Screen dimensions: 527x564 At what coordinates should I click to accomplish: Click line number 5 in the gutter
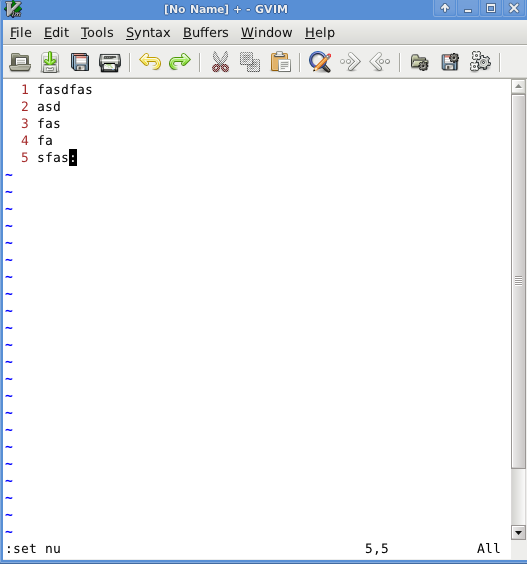point(24,158)
